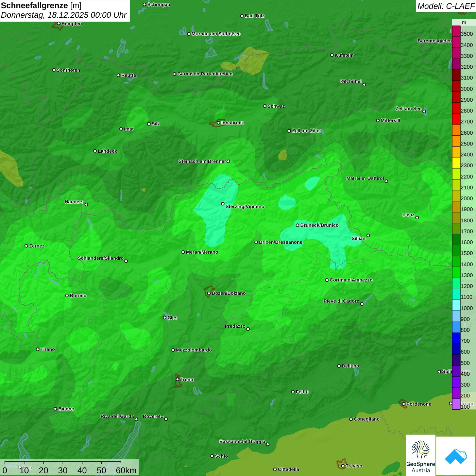Viewport: 476px width, 476px height.
Task: Click the 'Kufstein' label
Action: pyautogui.click(x=344, y=55)
